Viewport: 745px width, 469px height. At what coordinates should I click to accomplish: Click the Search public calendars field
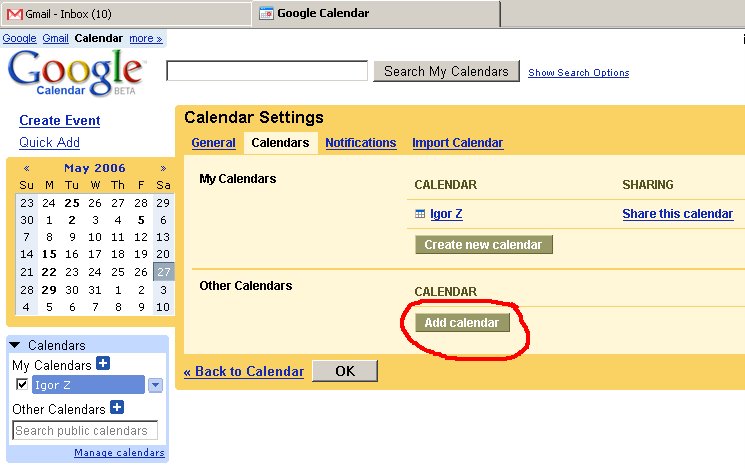pos(85,431)
